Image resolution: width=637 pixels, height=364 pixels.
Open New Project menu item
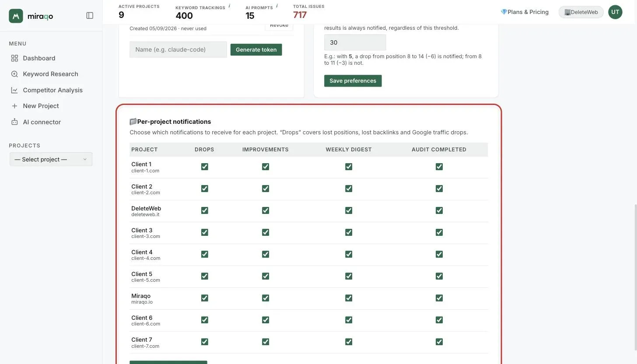pyautogui.click(x=41, y=106)
